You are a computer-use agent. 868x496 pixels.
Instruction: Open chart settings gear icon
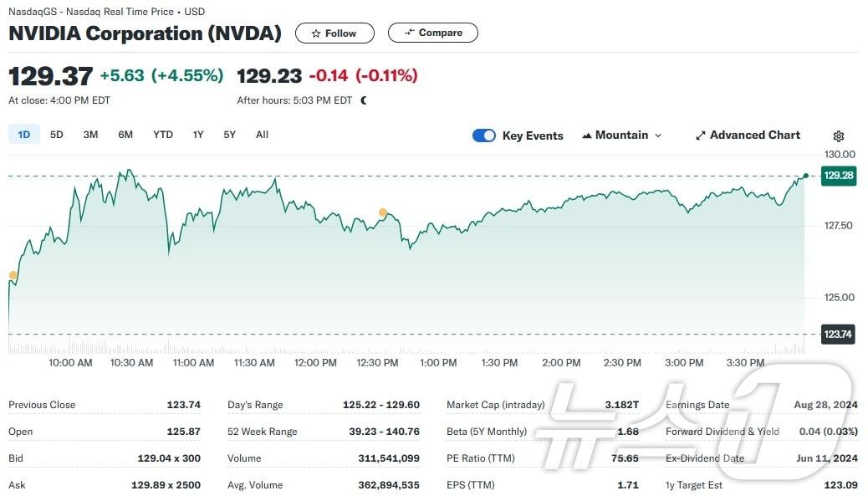(839, 136)
